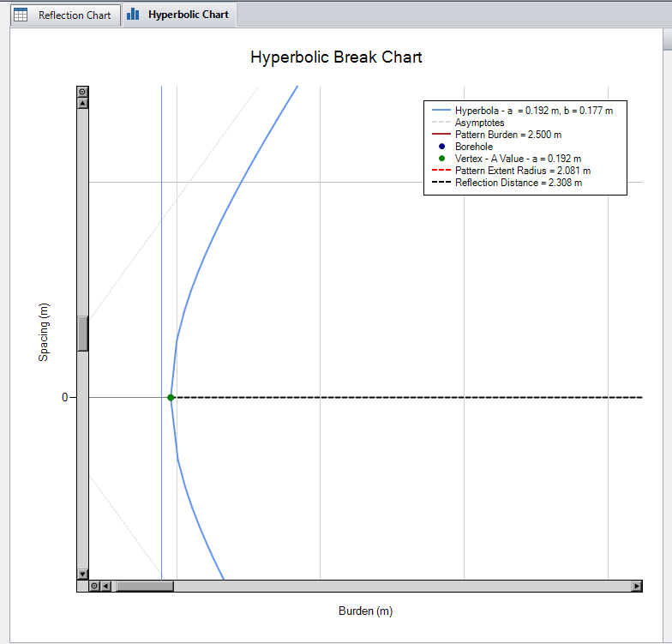The image size is (672, 644).
Task: Click the right-side panel scrollbar at top right
Action: click(x=667, y=39)
